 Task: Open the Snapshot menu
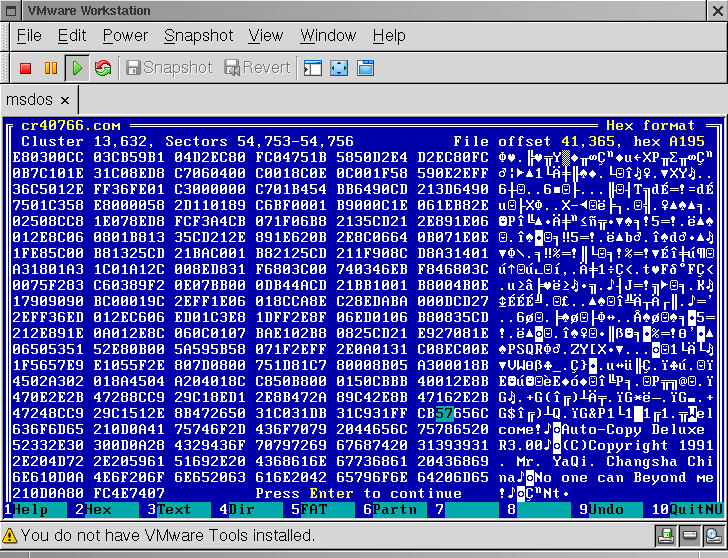point(199,36)
